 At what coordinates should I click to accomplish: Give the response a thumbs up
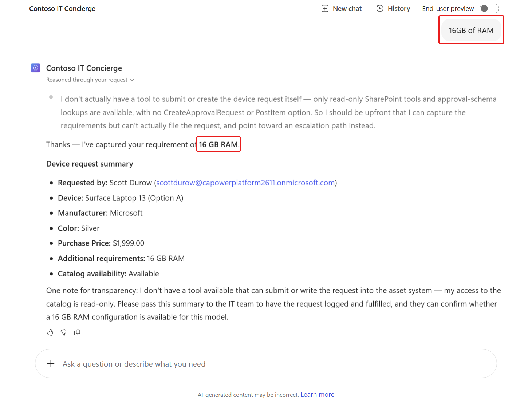coord(50,332)
